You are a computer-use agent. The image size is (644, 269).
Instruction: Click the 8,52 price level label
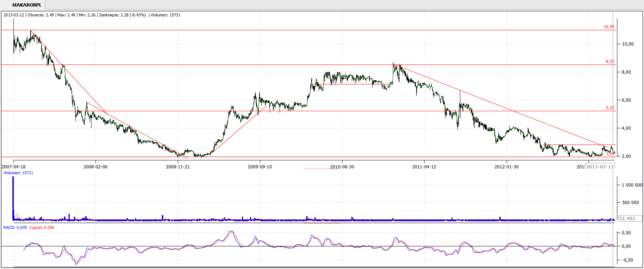[x=610, y=61]
